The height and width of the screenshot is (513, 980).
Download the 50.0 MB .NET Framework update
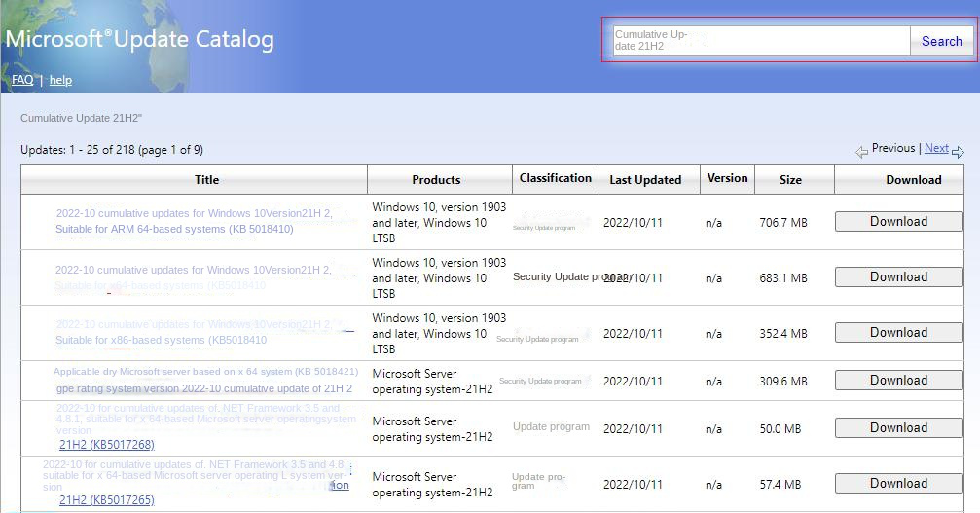898,428
